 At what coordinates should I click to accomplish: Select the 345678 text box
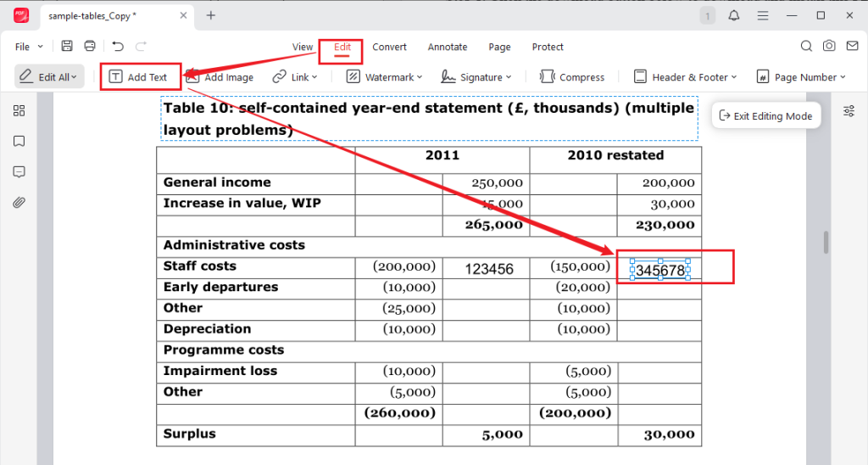point(659,271)
